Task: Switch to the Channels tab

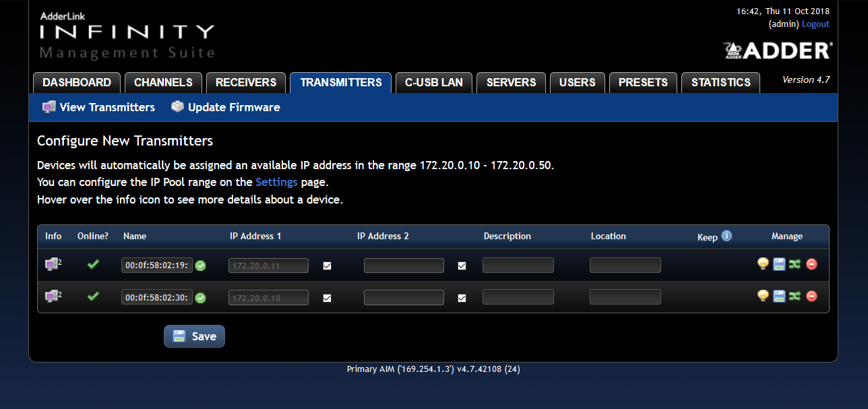Action: tap(163, 82)
